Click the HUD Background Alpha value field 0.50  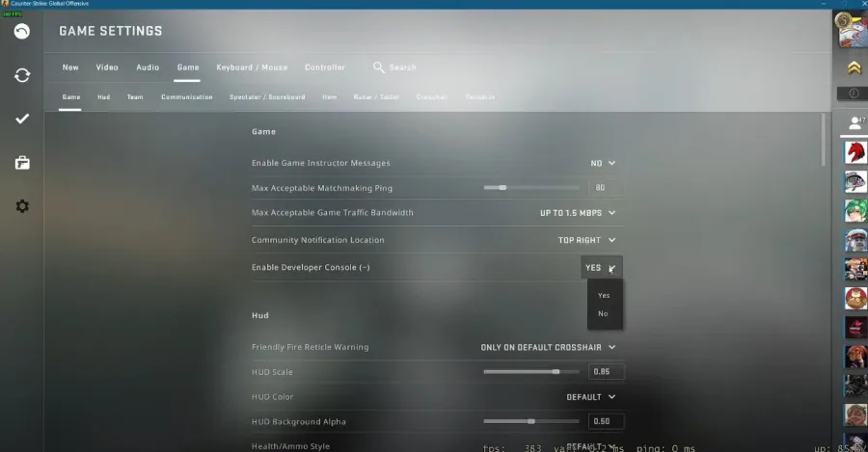tap(607, 421)
